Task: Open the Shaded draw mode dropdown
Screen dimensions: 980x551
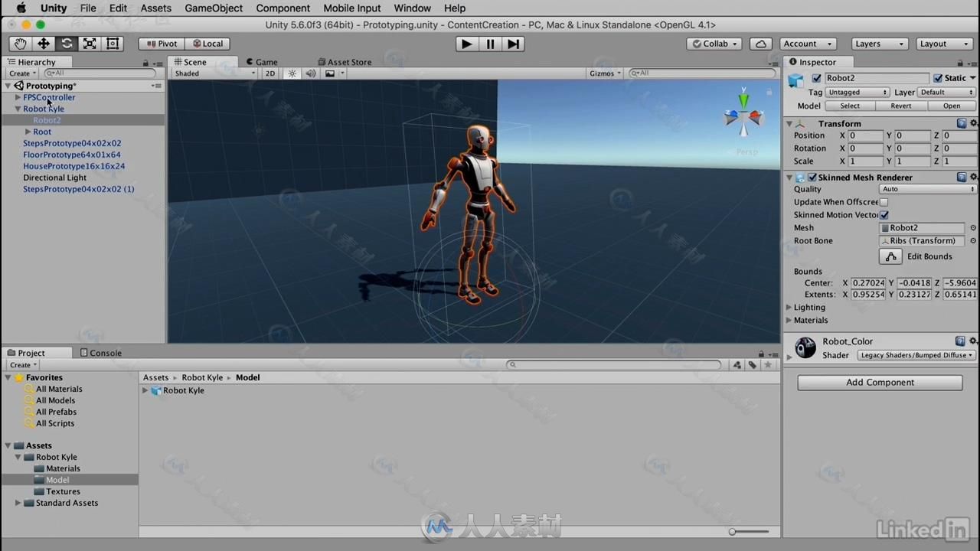Action: (214, 73)
